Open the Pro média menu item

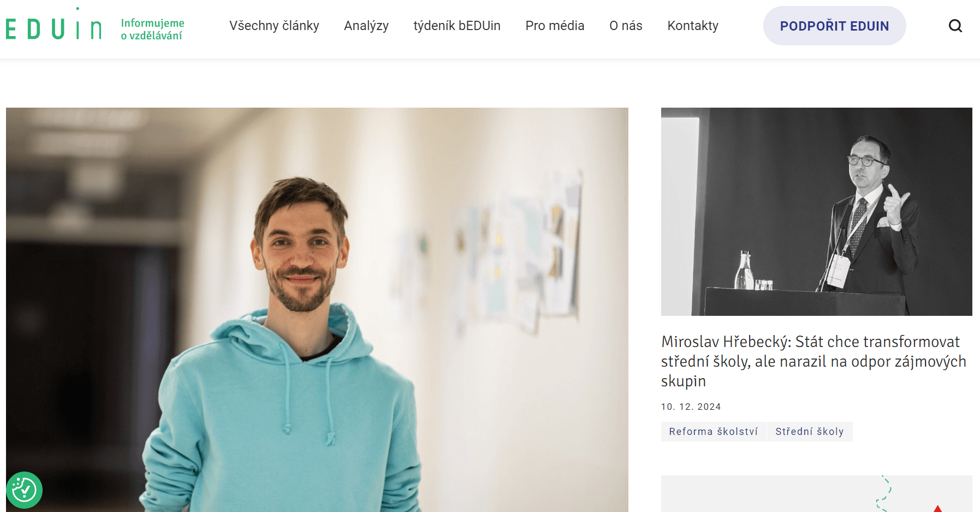tap(555, 26)
